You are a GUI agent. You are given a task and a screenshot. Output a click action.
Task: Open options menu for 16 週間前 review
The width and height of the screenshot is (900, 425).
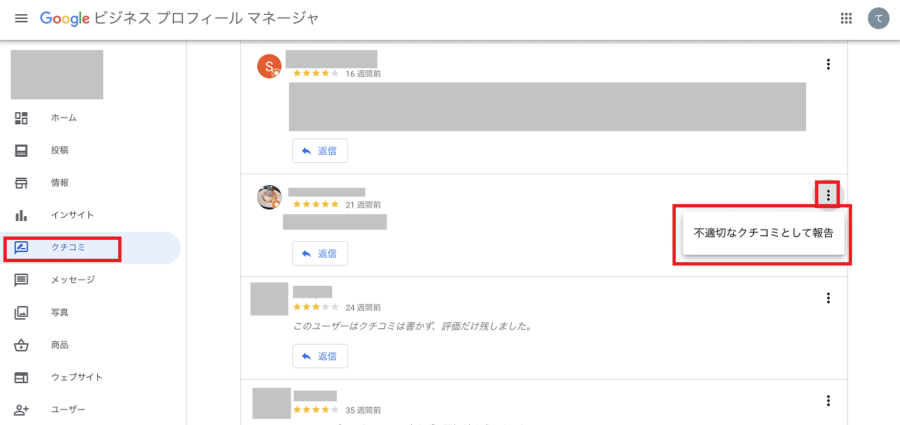tap(828, 65)
